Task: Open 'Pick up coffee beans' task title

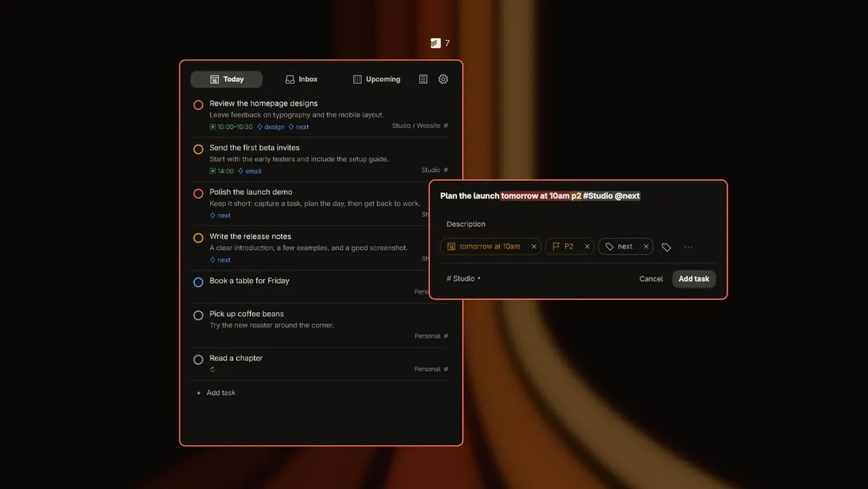Action: coord(247,314)
